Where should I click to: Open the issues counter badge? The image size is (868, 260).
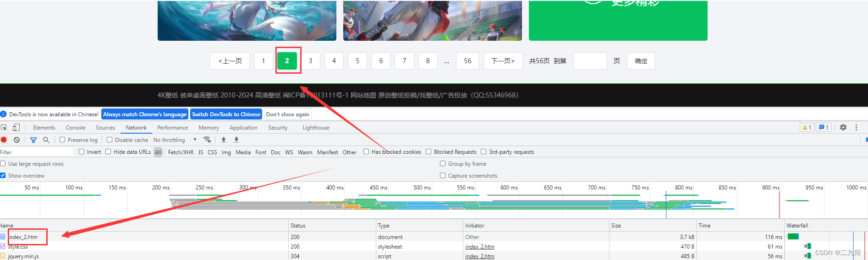click(x=824, y=127)
